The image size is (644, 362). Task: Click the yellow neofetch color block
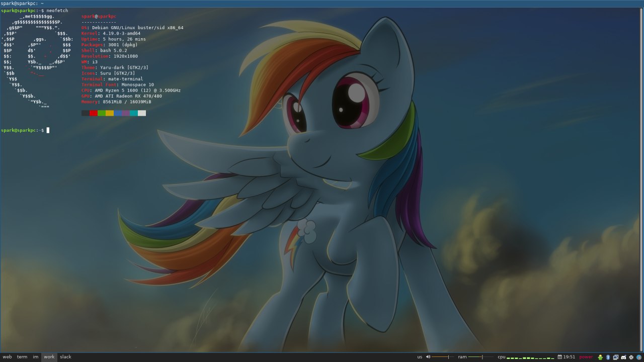click(x=110, y=113)
